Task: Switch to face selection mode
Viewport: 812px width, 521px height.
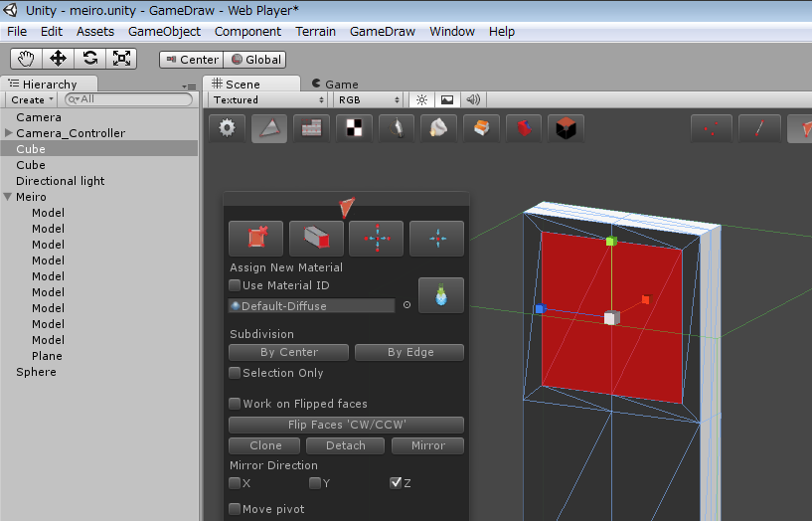Action: (801, 128)
